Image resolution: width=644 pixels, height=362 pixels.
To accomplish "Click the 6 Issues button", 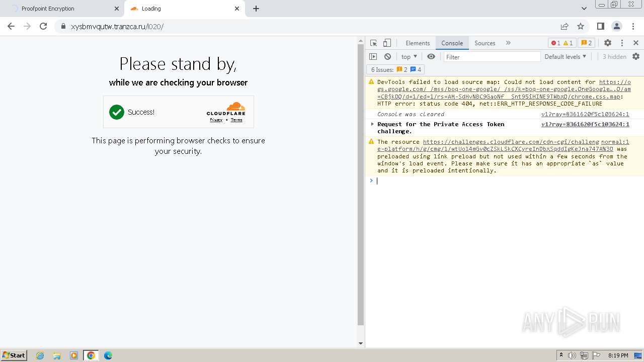I will point(396,70).
